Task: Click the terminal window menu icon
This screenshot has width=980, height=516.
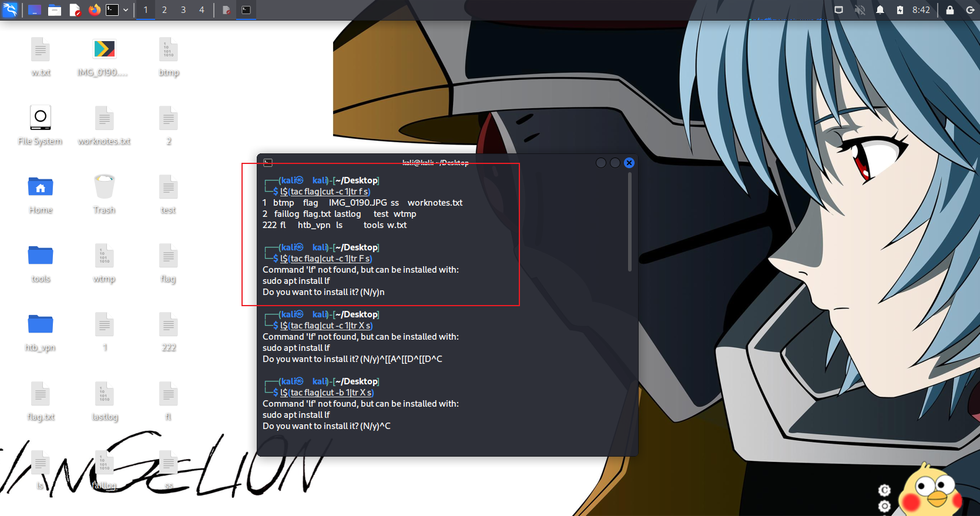Action: 268,163
